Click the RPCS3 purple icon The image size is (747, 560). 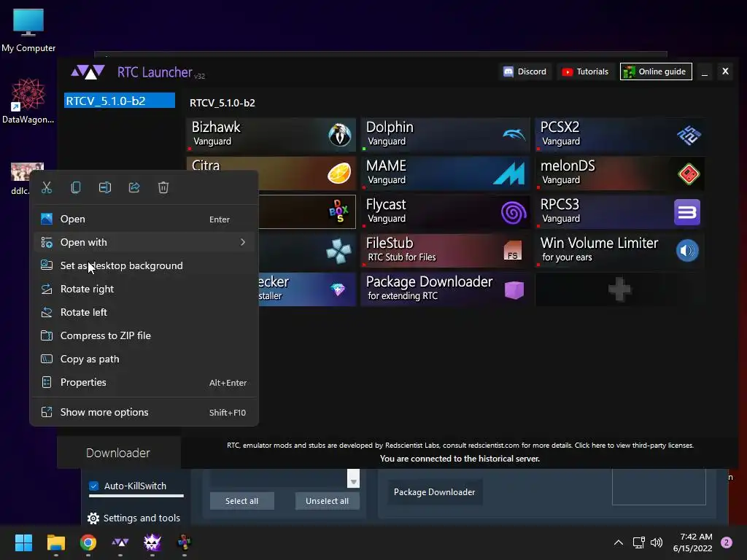[x=687, y=212]
